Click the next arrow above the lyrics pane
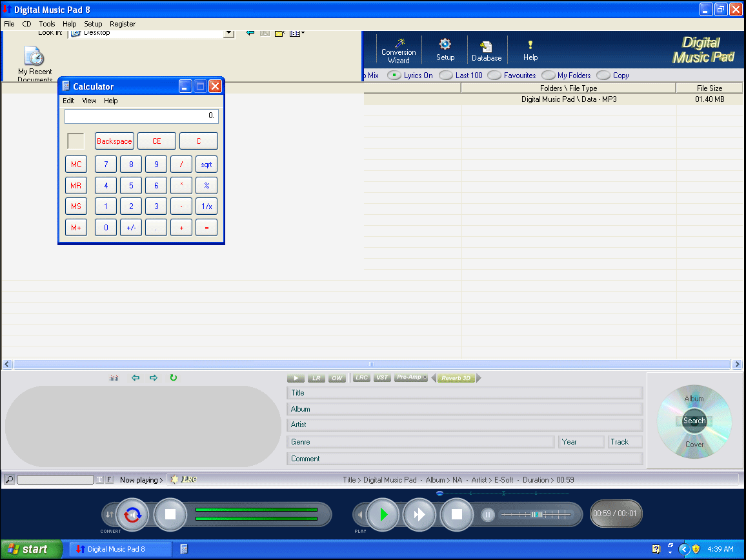 154,377
